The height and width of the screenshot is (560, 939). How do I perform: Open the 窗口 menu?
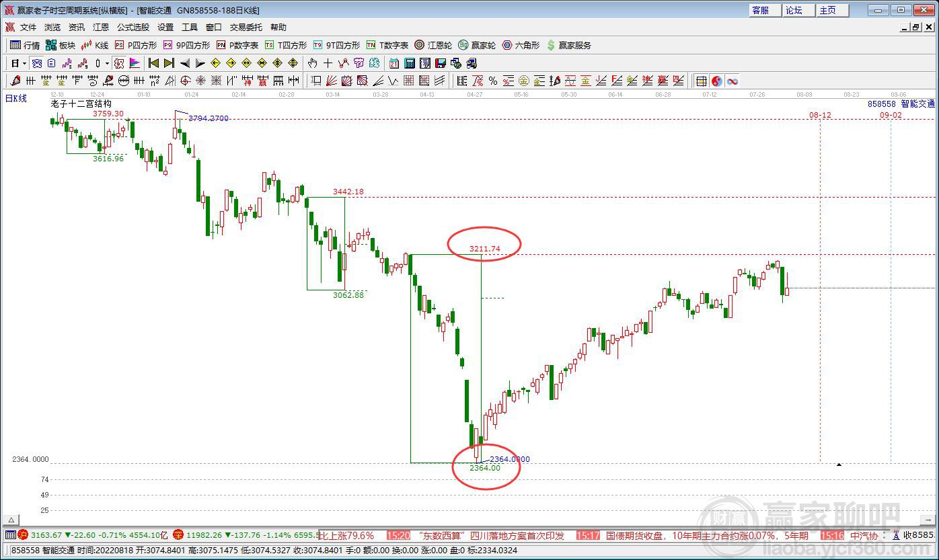click(214, 27)
